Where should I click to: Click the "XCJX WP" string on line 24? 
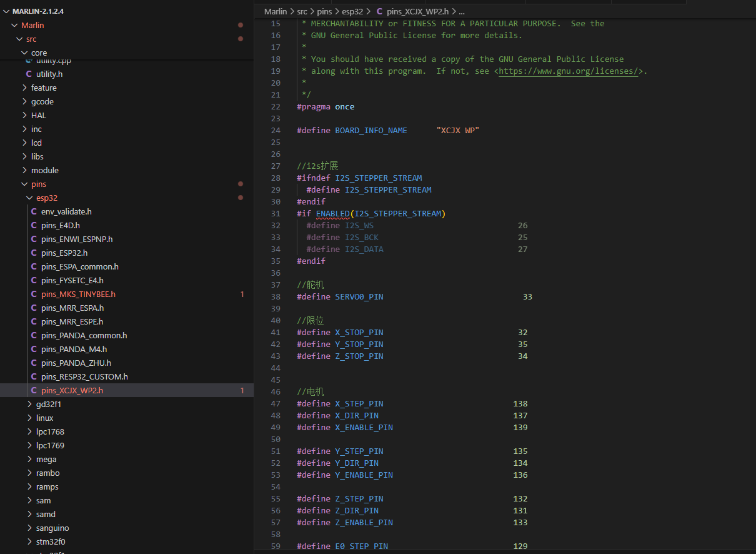click(x=458, y=130)
